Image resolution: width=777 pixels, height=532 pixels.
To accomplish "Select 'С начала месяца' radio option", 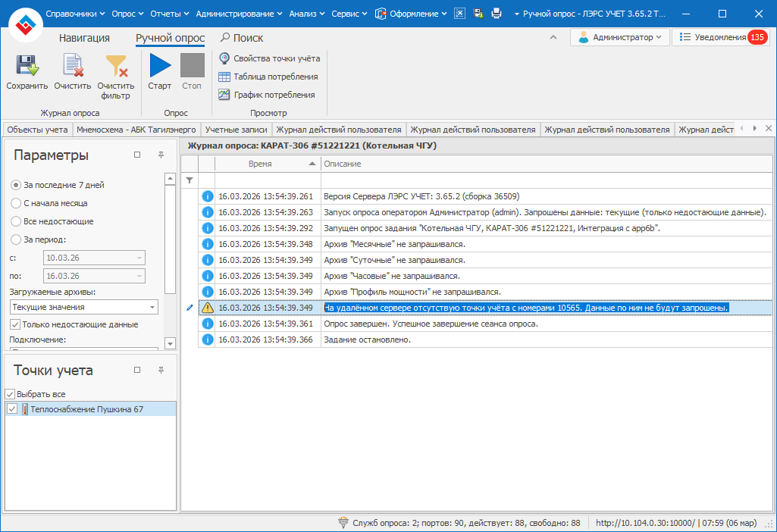I will click(x=16, y=203).
